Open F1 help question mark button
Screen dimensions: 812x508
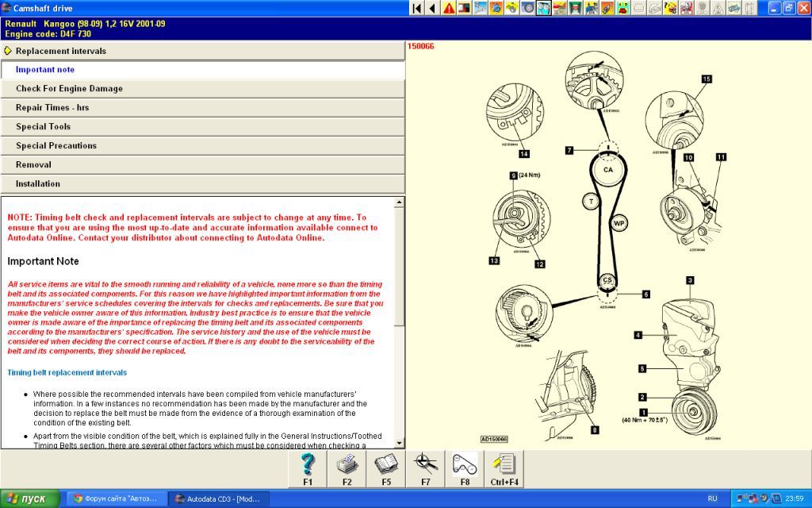tap(308, 468)
